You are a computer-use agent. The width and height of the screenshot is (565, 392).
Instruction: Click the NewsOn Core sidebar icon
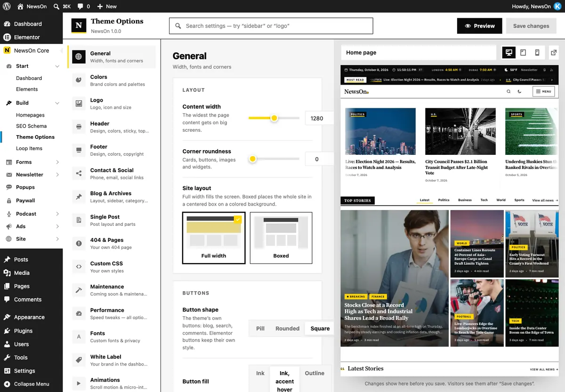point(7,50)
